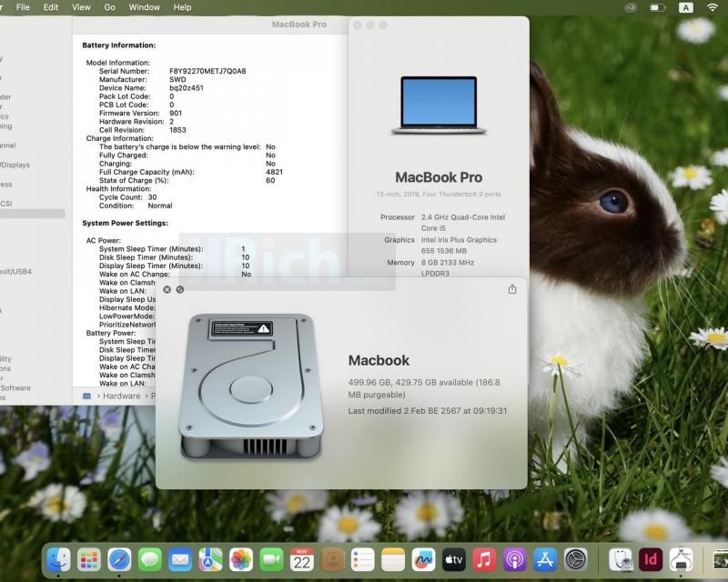
Task: Click the Last modified 2 Feb line
Action: tap(428, 411)
